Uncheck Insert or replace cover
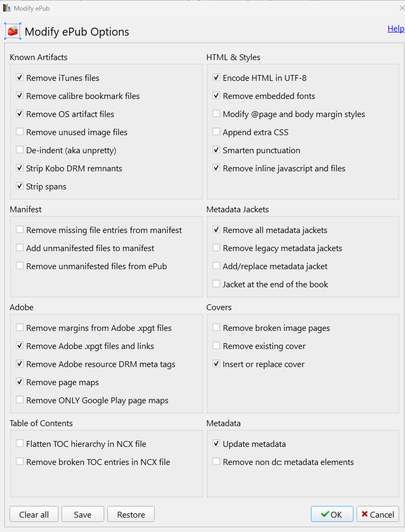This screenshot has height=532, width=405. (216, 364)
